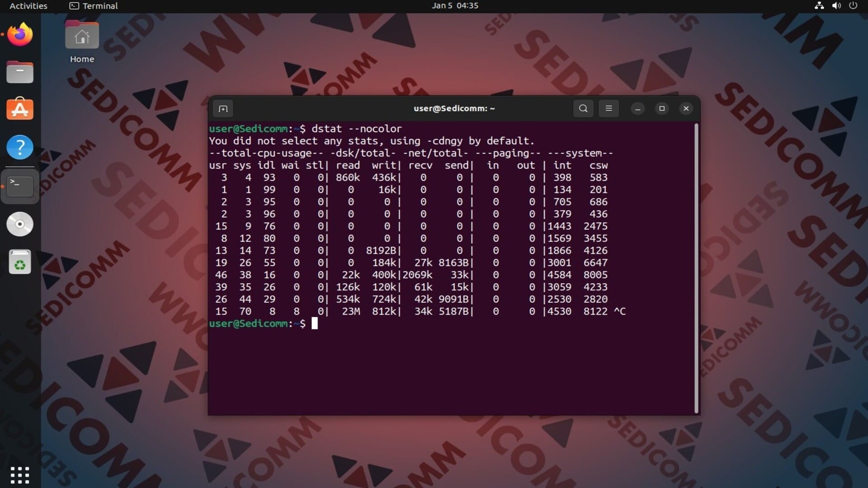Open the clock and calendar panel
Viewport: 868px width, 488px height.
(454, 6)
